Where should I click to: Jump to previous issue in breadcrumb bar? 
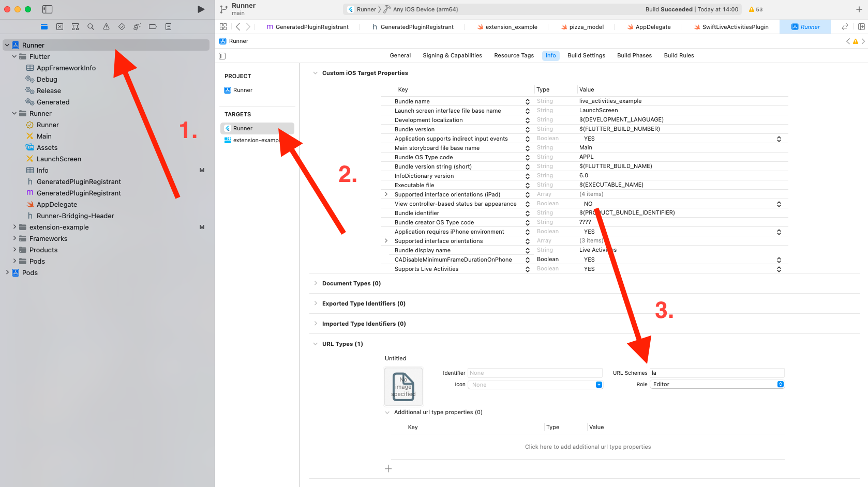848,41
